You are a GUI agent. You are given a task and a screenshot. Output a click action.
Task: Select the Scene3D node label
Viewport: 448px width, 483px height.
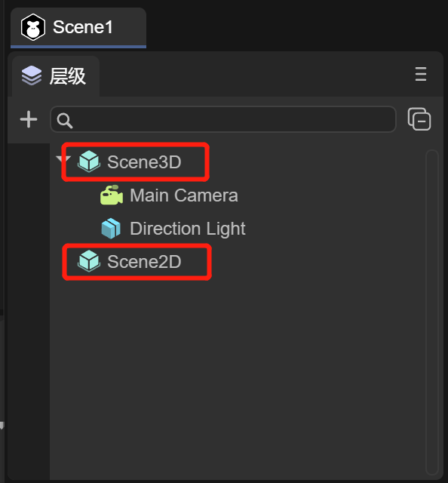tap(144, 162)
